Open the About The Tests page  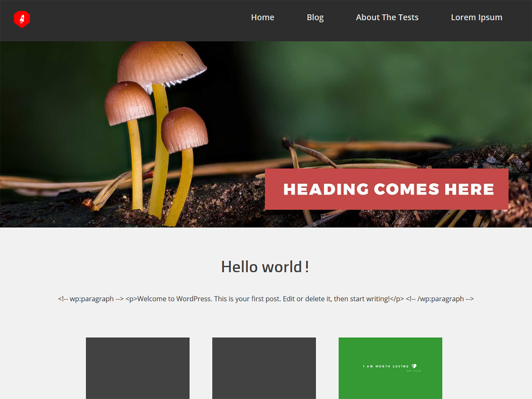point(387,18)
